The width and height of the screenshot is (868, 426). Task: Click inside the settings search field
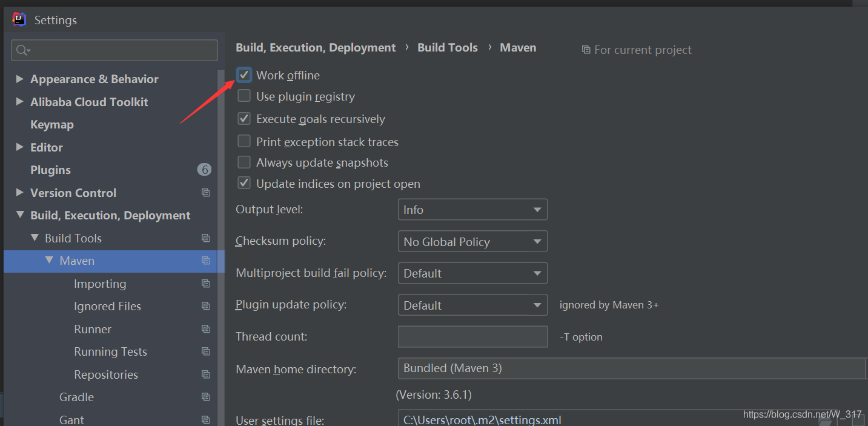tap(114, 50)
